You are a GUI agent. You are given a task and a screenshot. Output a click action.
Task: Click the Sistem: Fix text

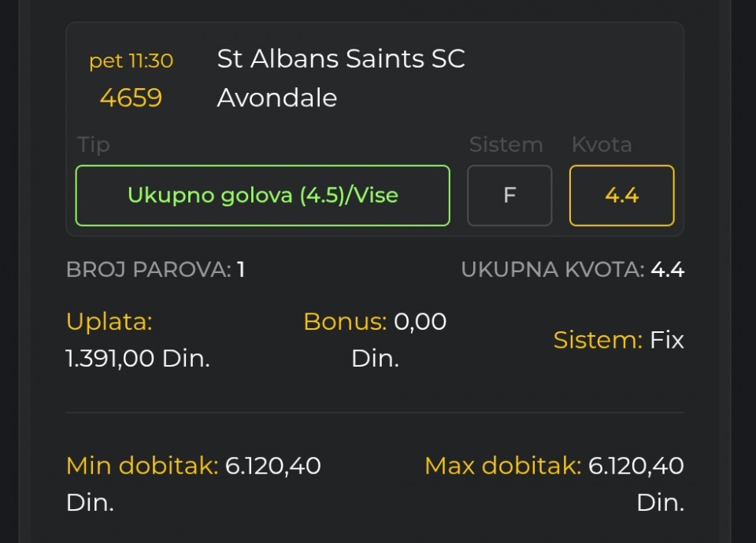click(x=618, y=340)
